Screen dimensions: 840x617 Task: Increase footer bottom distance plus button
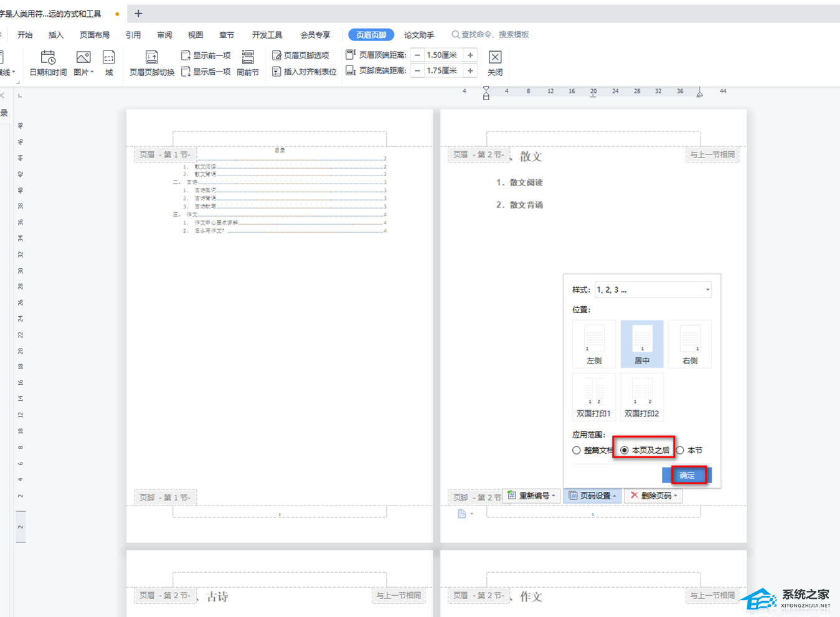[x=470, y=71]
